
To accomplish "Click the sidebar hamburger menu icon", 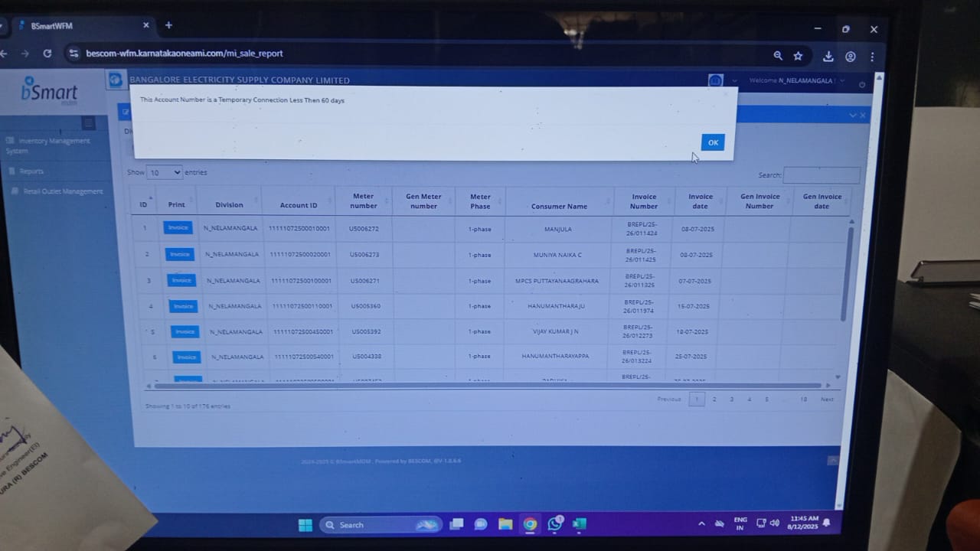I will [x=88, y=123].
